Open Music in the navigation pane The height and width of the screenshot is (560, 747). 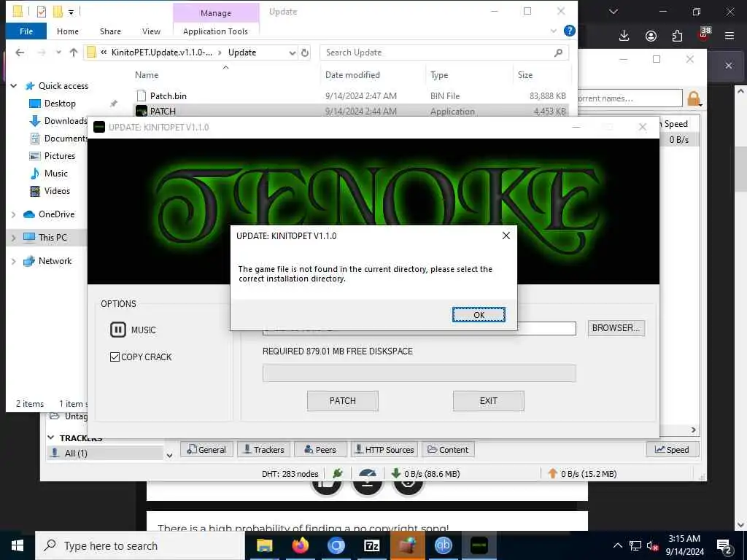[55, 174]
